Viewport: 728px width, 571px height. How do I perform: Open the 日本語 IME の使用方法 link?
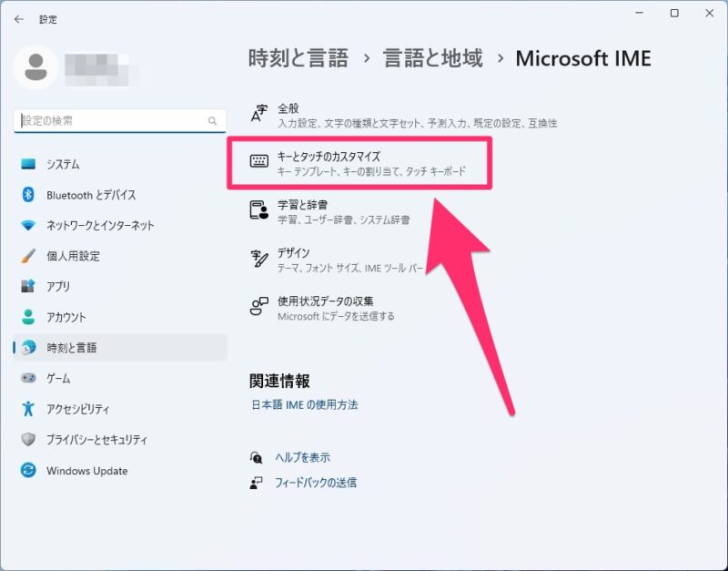tap(305, 404)
